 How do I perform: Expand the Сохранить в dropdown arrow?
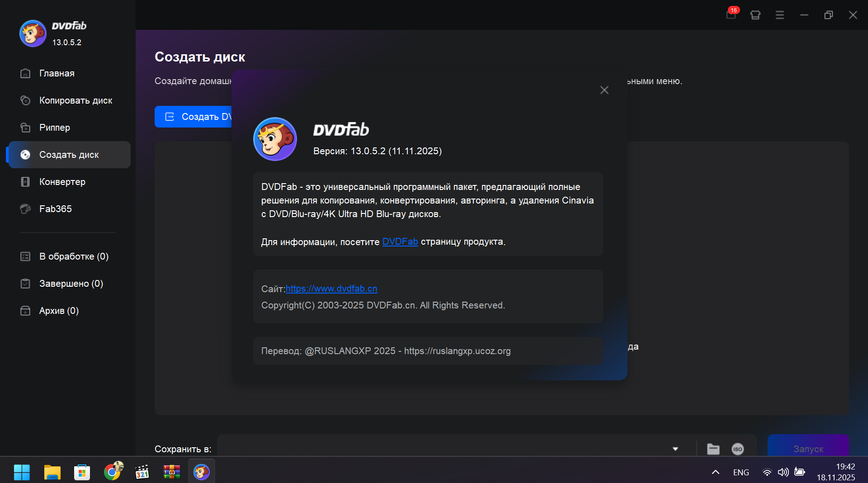point(675,449)
